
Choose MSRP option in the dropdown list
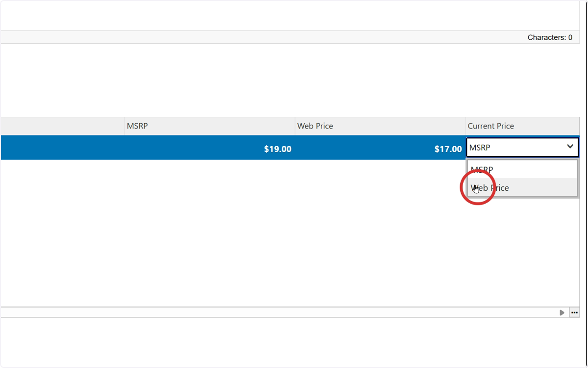tap(522, 169)
